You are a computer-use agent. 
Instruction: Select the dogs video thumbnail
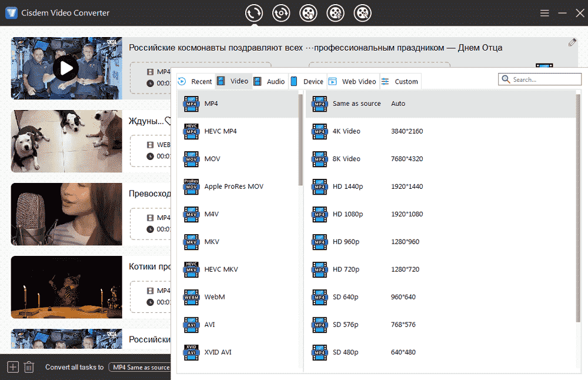click(66, 141)
